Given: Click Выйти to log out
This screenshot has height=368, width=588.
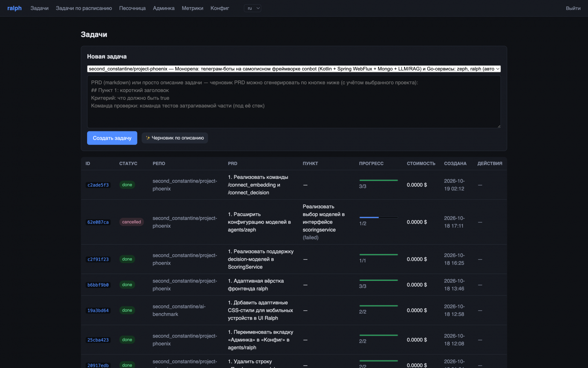Looking at the screenshot, I should pos(573,8).
